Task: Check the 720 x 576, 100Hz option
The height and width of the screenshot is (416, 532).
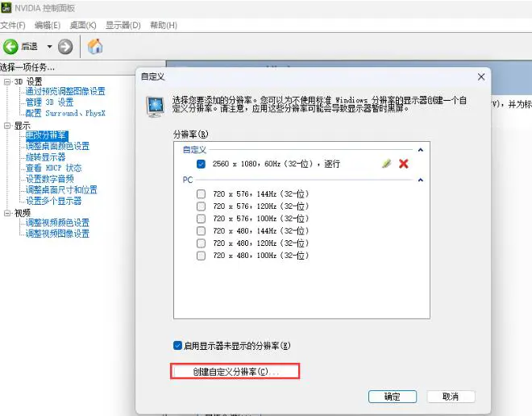Action: 201,218
